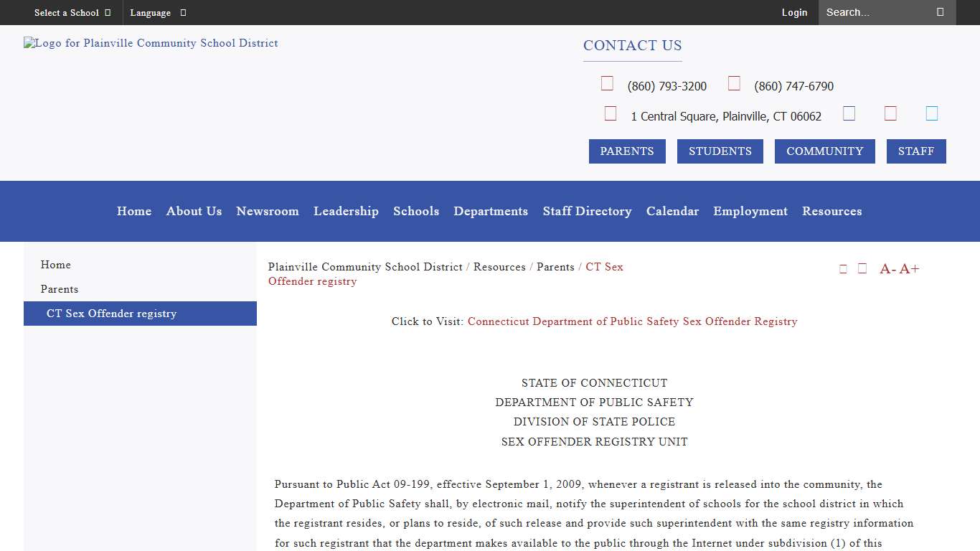Image resolution: width=980 pixels, height=551 pixels.
Task: Open the blue social media icon in header
Action: click(931, 113)
